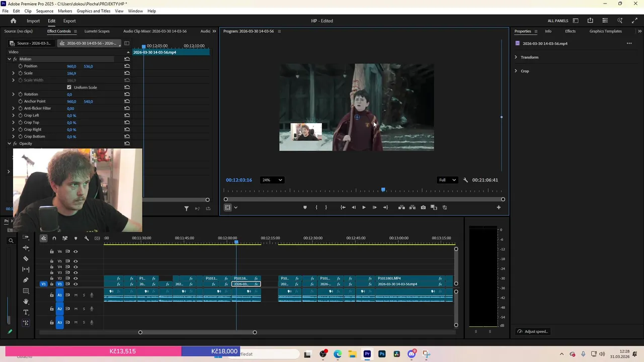
Task: Toggle V2 track output eye
Action: pos(75,278)
